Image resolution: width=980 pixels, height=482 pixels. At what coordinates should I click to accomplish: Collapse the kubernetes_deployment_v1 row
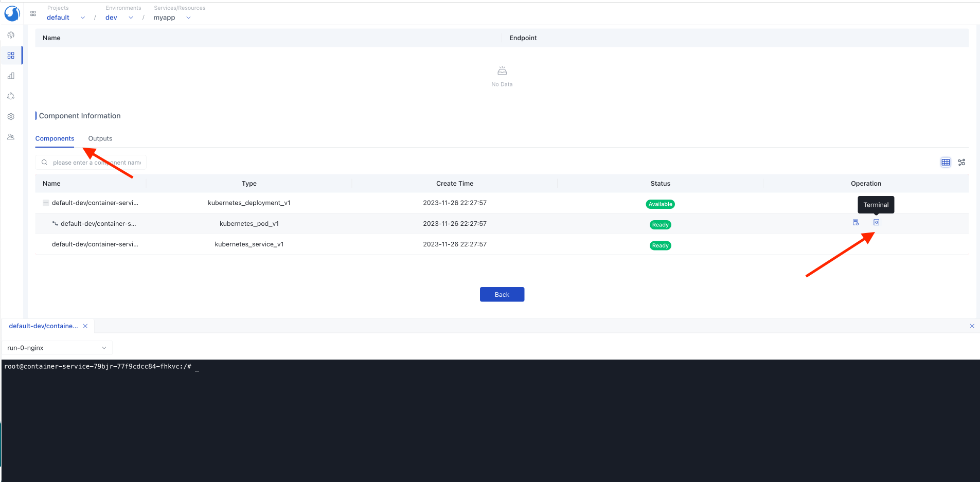(46, 203)
